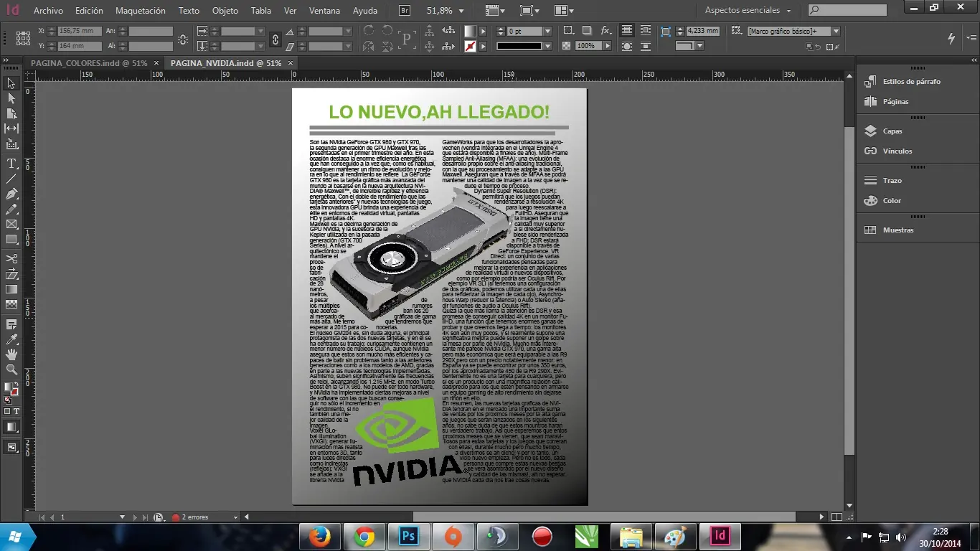Toggle constrain proportions for scaling chain
This screenshot has width=980, height=551.
point(275,39)
